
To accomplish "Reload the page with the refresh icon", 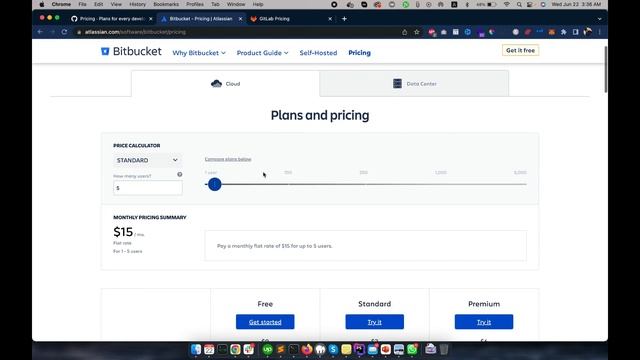I will (64, 32).
